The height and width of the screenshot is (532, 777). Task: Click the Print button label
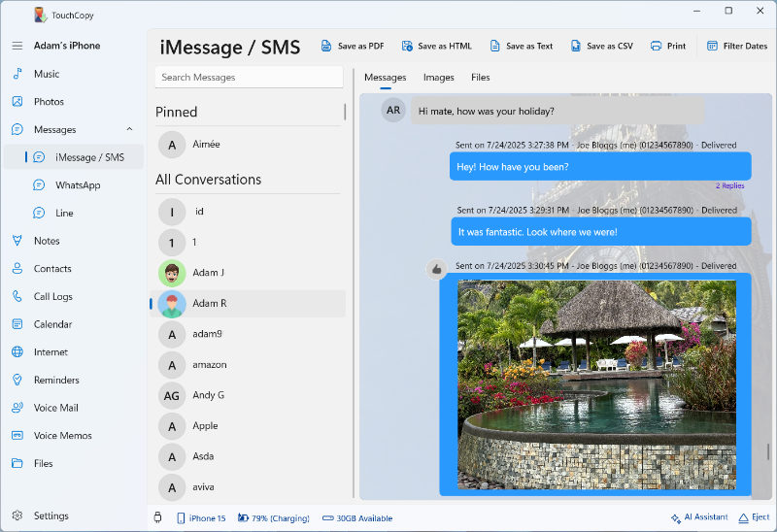click(x=676, y=46)
